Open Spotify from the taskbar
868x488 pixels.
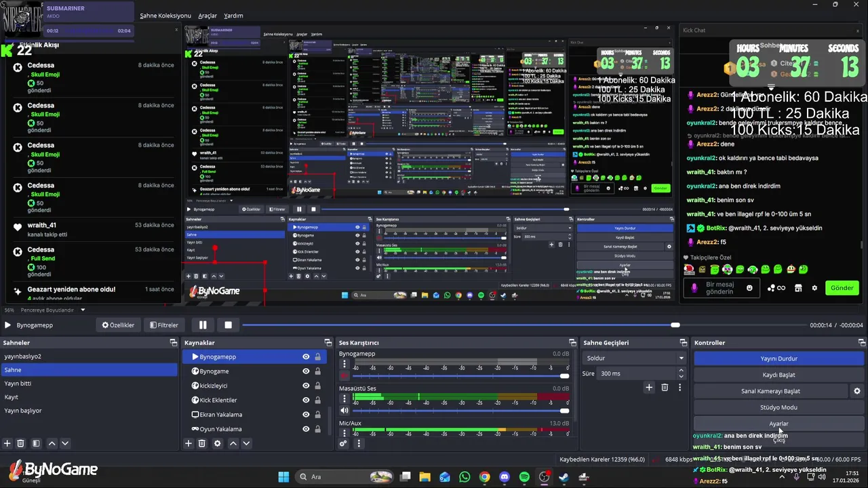(x=524, y=477)
